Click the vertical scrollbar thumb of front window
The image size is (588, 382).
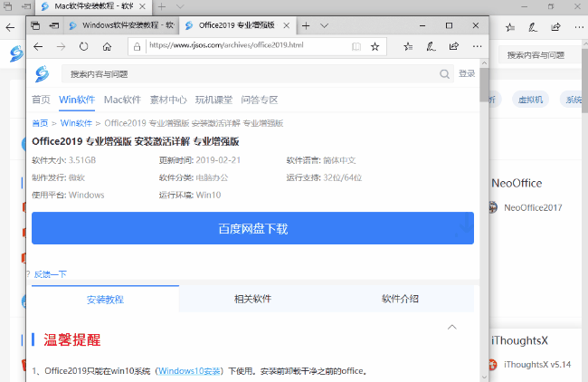pyautogui.click(x=484, y=85)
